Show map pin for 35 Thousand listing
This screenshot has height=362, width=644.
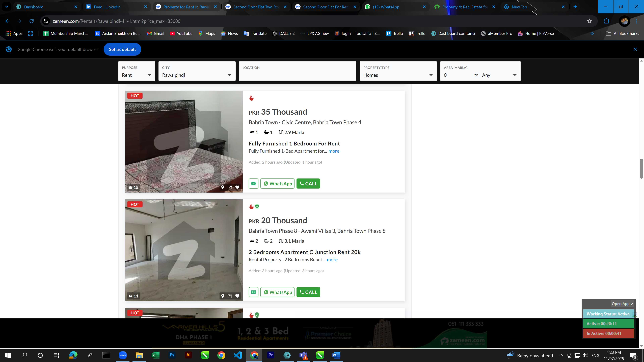pyautogui.click(x=223, y=187)
